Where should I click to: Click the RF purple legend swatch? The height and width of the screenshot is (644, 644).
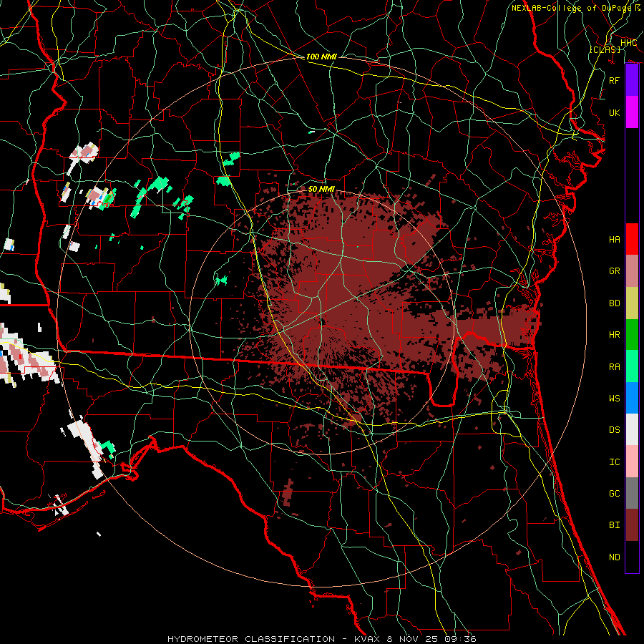[x=632, y=80]
